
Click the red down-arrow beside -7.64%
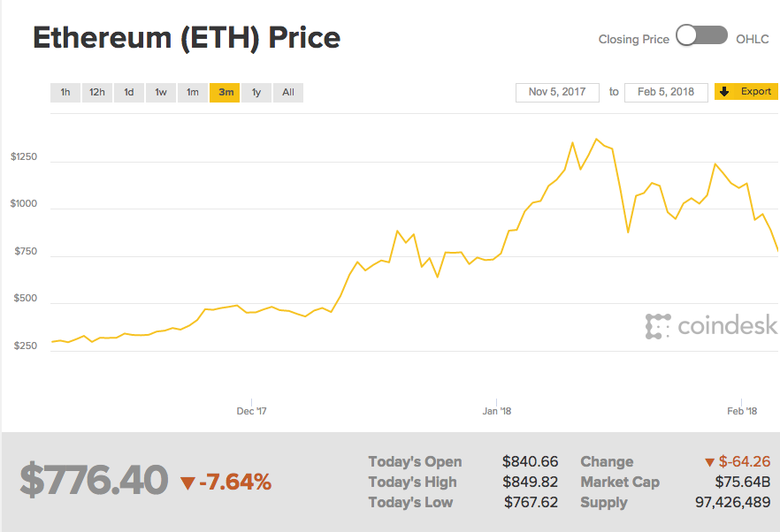187,483
